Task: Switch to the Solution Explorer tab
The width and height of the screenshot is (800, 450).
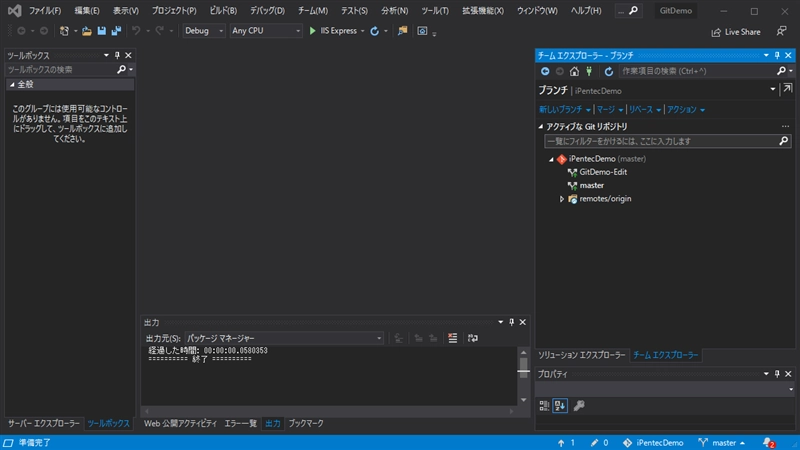Action: tap(582, 355)
